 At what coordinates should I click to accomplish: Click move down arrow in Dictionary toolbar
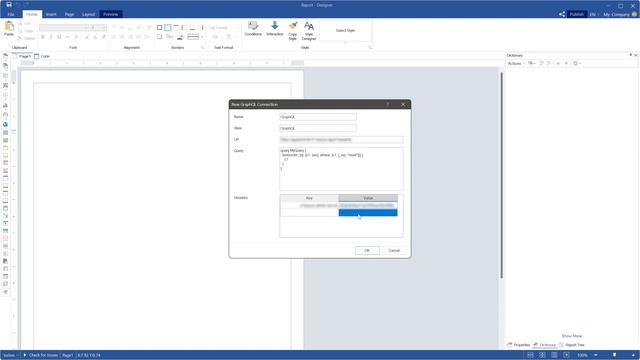click(x=566, y=64)
